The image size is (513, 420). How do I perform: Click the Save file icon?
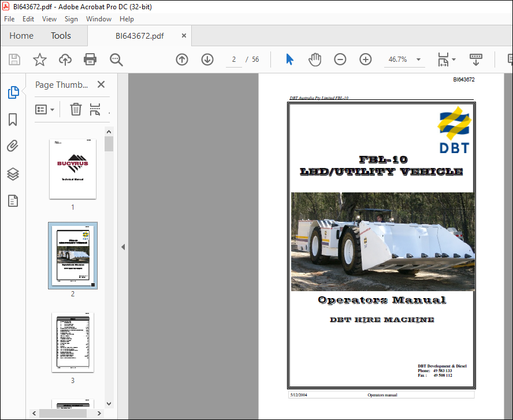pos(14,60)
